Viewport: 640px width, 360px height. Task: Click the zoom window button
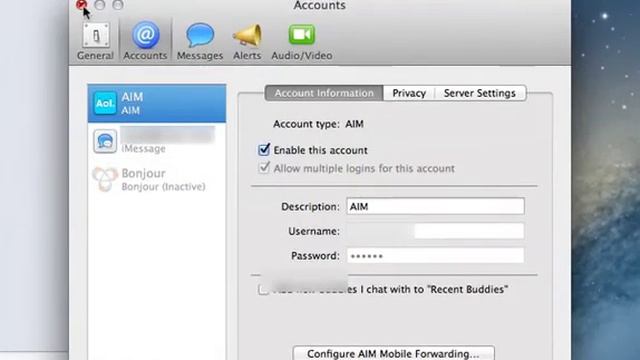point(118,4)
